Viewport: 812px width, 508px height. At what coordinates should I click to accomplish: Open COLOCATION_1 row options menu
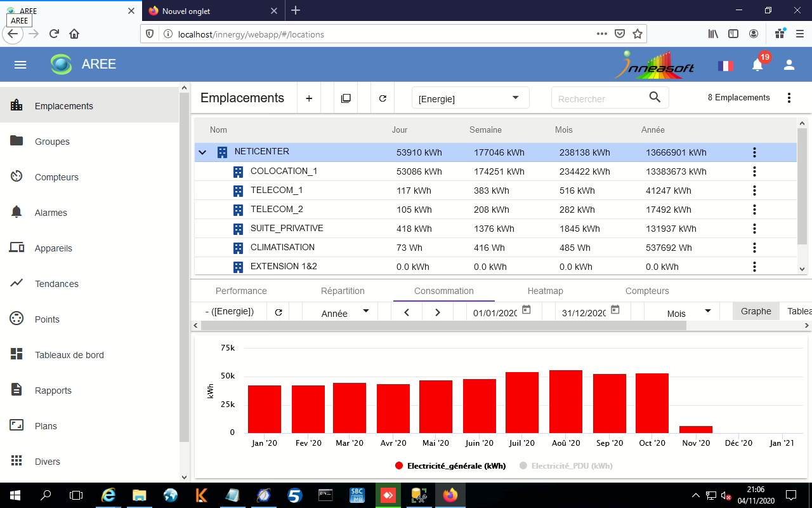pos(754,171)
